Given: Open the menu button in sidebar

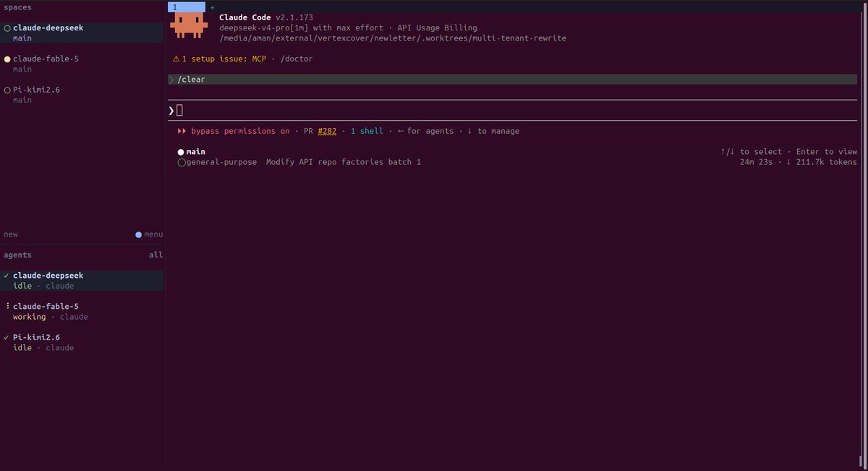Looking at the screenshot, I should coord(153,234).
